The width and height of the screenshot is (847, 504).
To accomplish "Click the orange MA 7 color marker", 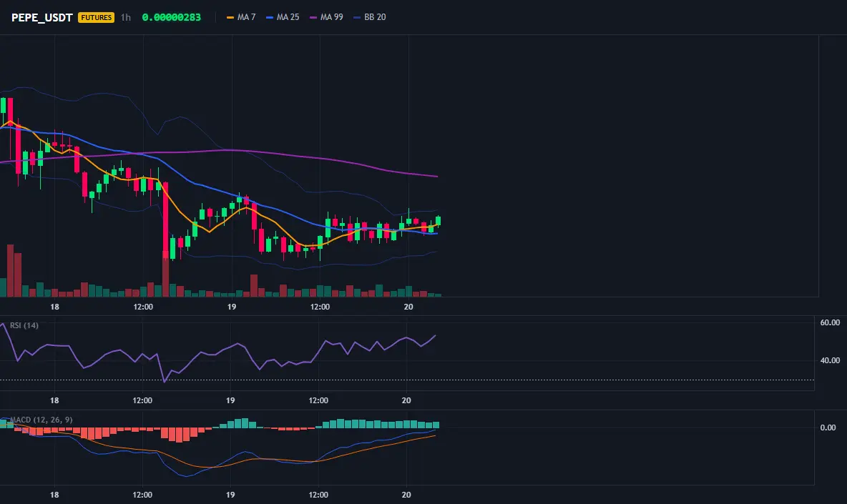I will [x=230, y=18].
